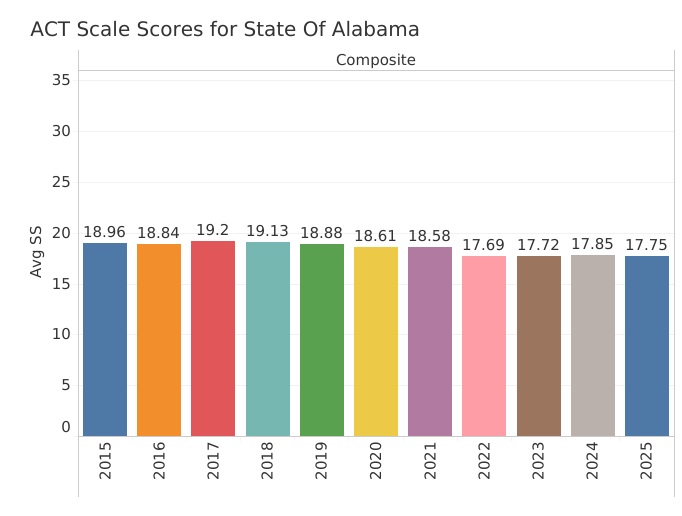Click the Composite column header
This screenshot has height=516, width=682.
[375, 60]
